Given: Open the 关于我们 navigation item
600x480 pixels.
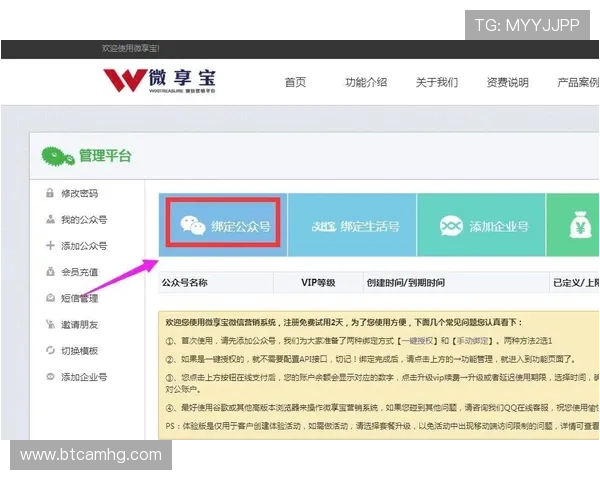Looking at the screenshot, I should coord(437,82).
